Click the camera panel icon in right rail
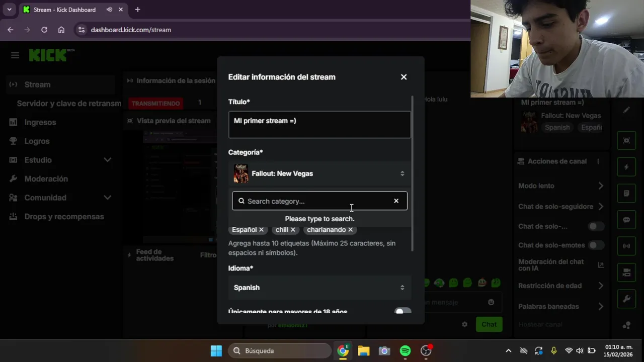644x362 pixels. (626, 273)
